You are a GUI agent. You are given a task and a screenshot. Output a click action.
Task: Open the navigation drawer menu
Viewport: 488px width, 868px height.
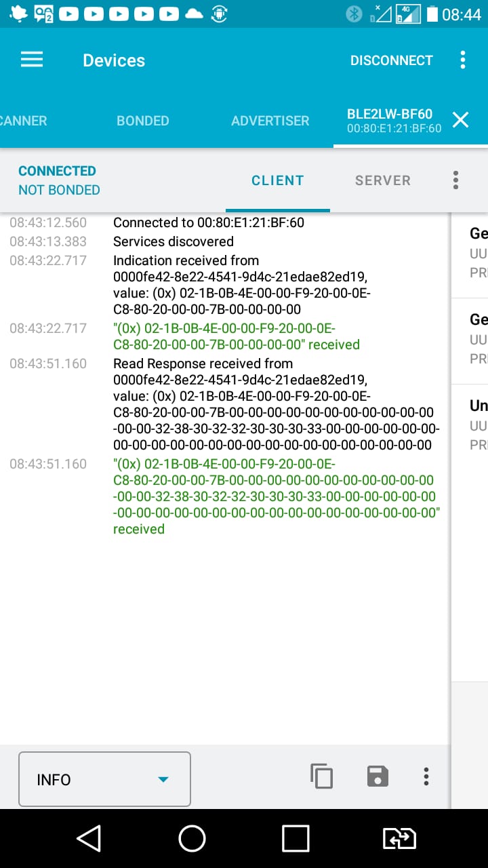[31, 60]
